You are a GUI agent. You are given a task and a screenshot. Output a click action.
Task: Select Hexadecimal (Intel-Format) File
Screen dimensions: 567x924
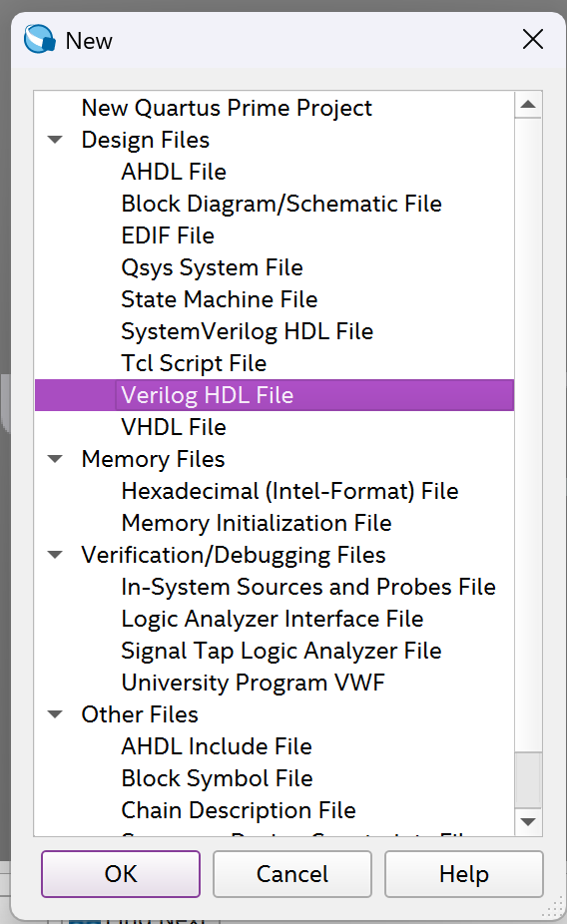289,491
